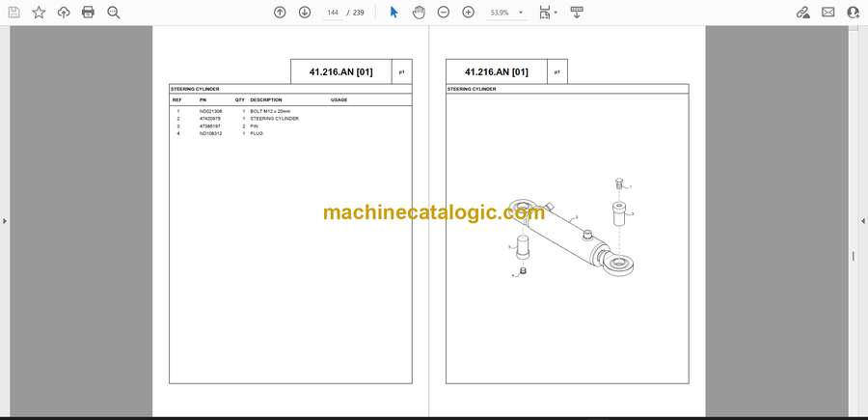Click the QTY column header

pyautogui.click(x=240, y=99)
